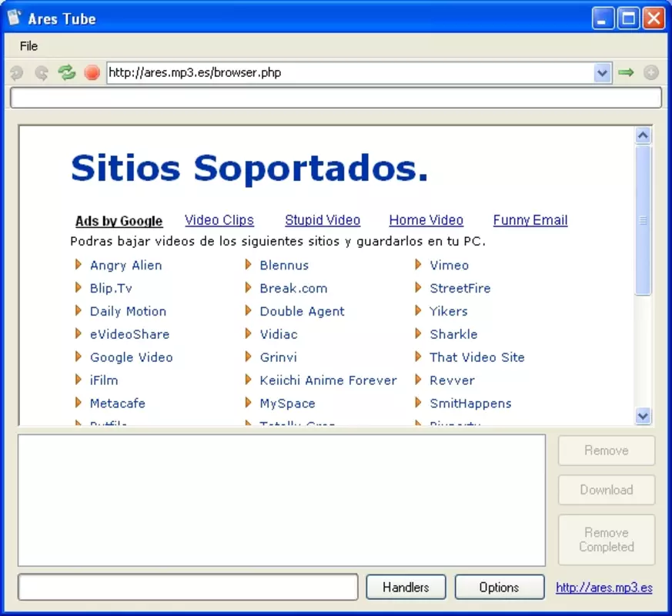Click the Ads by Google label
Image resolution: width=672 pixels, height=616 pixels.
(x=119, y=221)
